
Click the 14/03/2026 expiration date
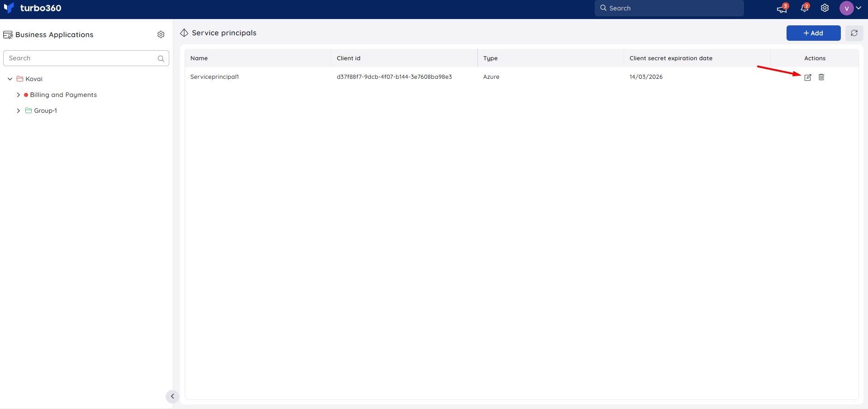646,77
